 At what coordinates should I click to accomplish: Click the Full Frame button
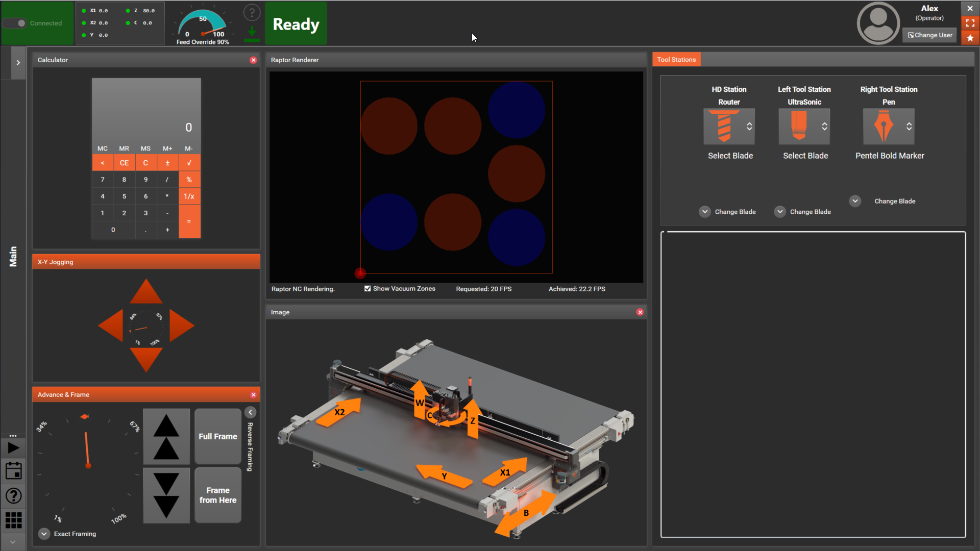click(x=218, y=436)
